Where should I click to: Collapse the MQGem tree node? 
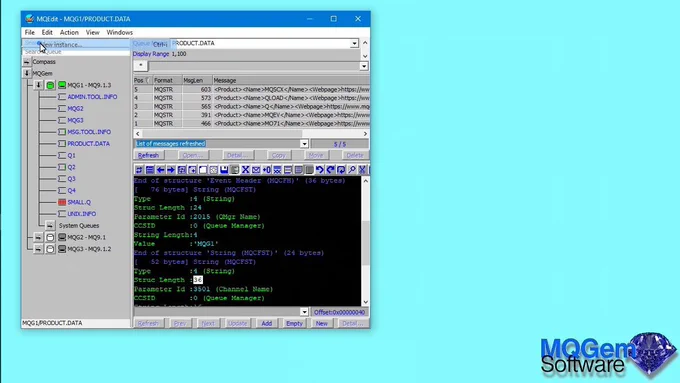click(27, 73)
